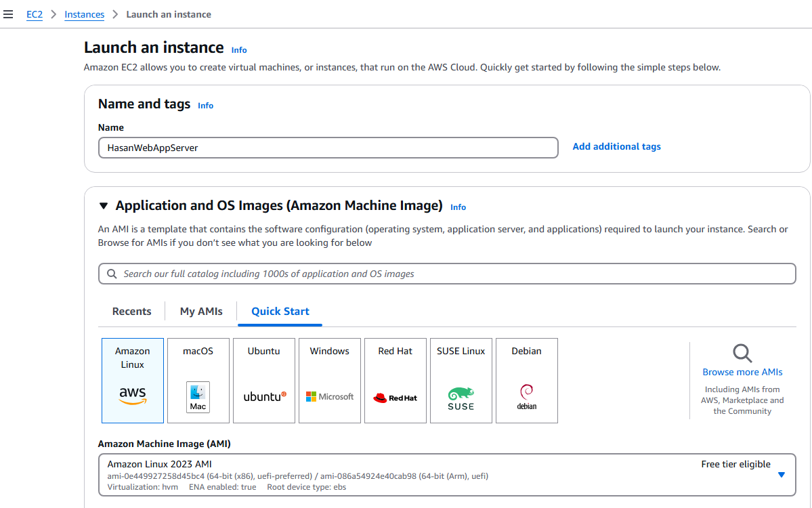
Task: Open the Amazon Machine Image dropdown arrow
Action: click(782, 475)
